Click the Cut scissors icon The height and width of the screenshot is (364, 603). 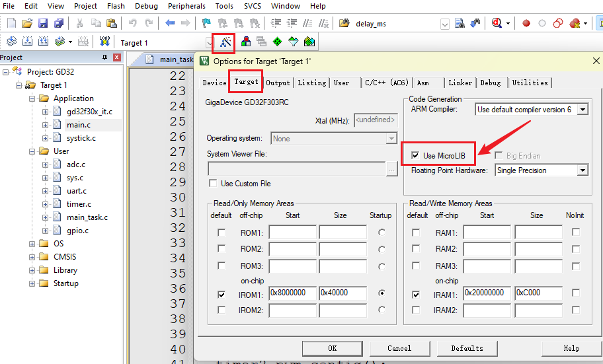[79, 23]
